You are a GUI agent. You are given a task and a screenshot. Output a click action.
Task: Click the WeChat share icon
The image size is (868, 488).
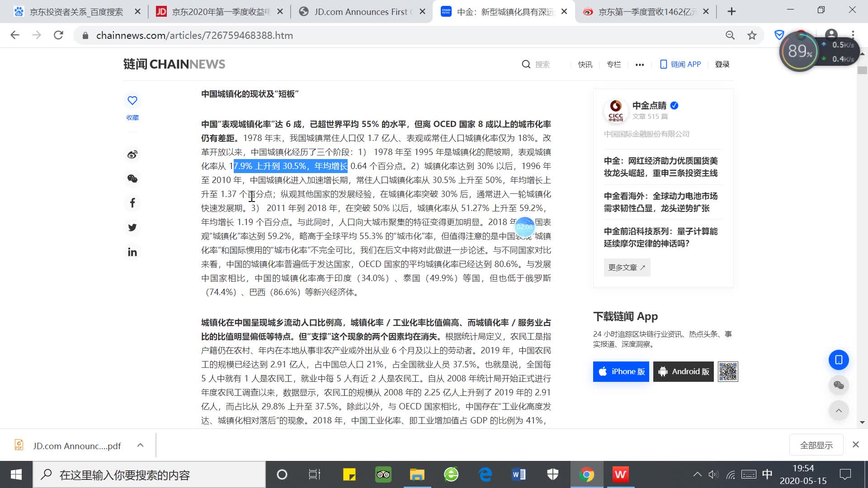132,178
